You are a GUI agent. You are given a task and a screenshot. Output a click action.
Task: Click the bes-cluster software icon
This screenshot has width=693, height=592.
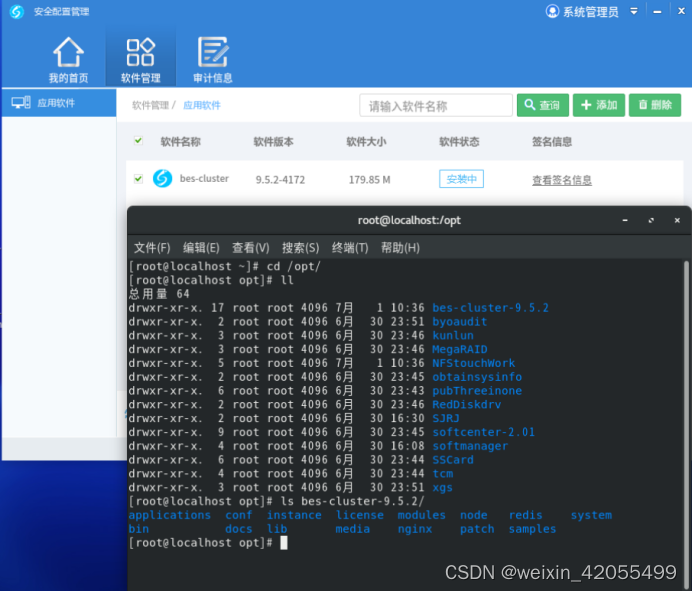pyautogui.click(x=163, y=179)
